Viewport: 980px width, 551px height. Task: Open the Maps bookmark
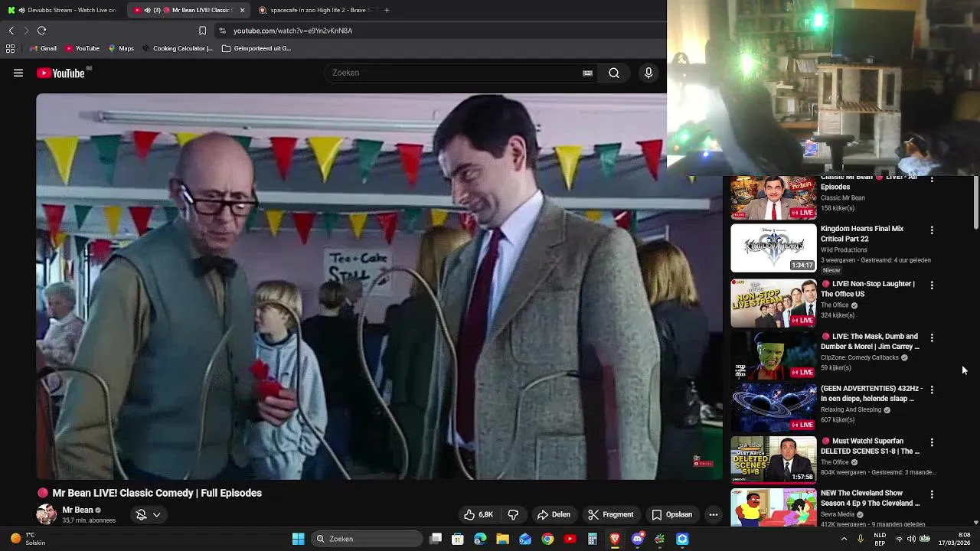tap(121, 48)
